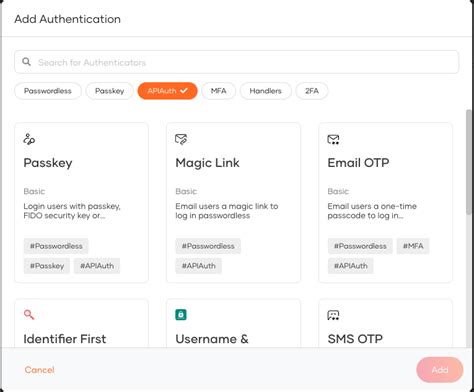Click the dialog's vertical scrollbar thumb
The image size is (474, 392).
(x=469, y=162)
